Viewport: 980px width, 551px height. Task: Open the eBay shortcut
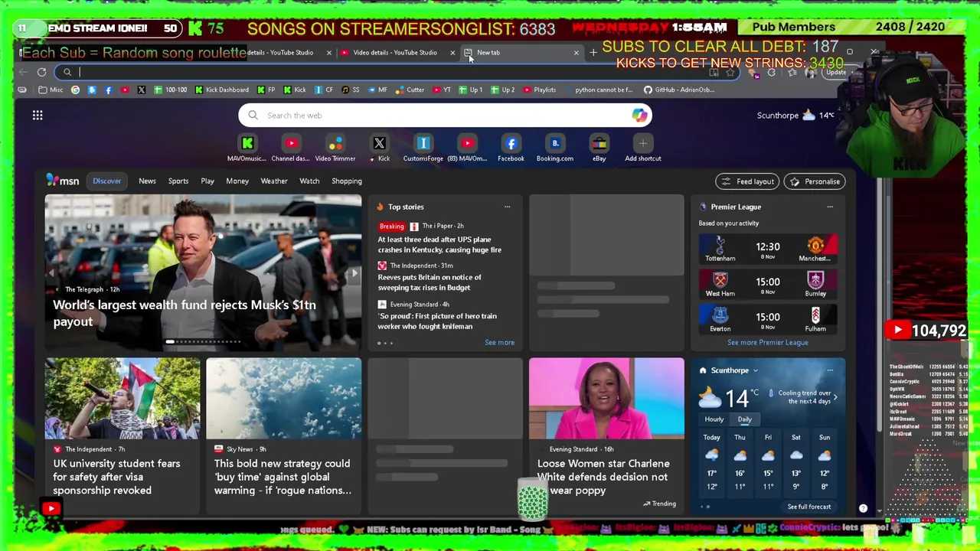click(x=599, y=148)
